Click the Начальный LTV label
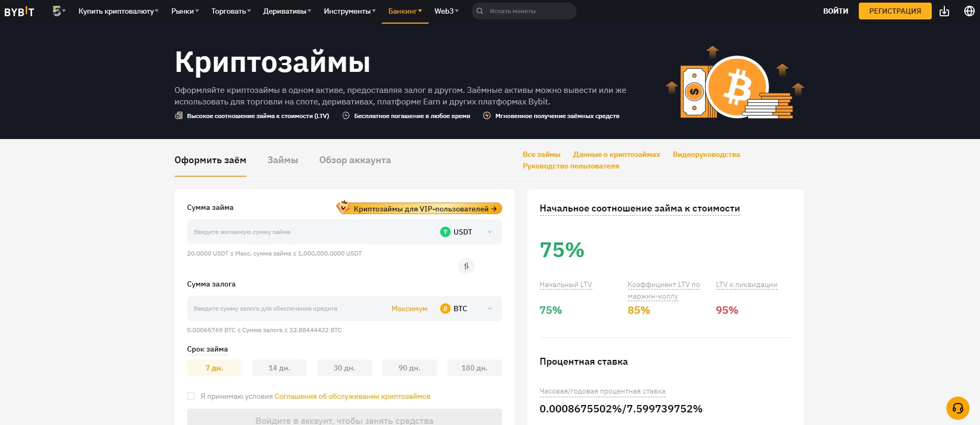980x425 pixels. (566, 284)
